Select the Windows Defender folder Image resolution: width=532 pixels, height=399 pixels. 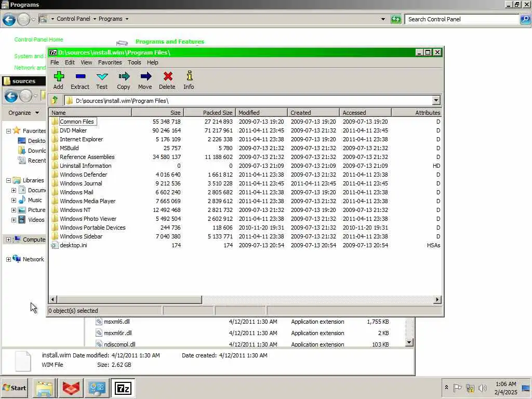84,175
